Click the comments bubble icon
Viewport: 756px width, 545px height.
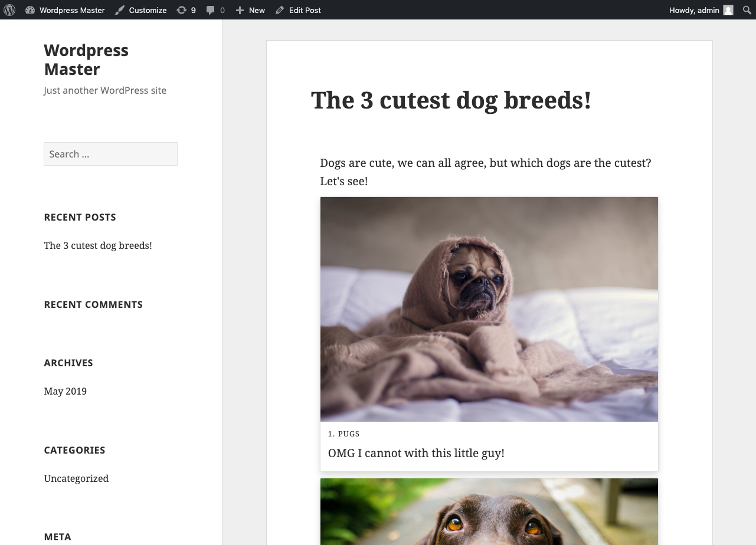click(211, 10)
